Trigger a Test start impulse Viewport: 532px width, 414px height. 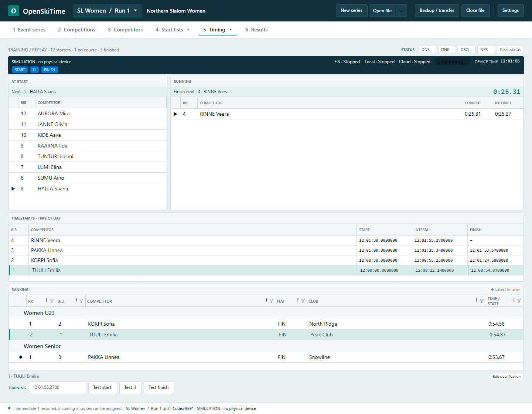pos(102,388)
